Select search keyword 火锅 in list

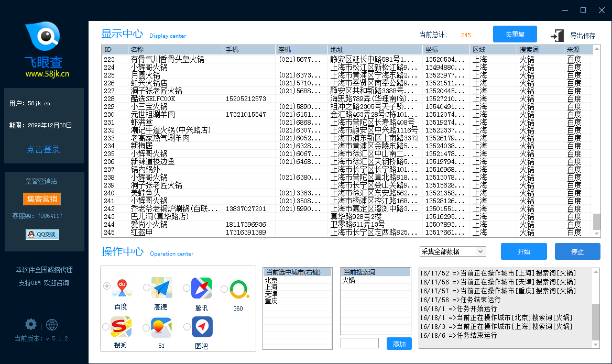point(348,280)
